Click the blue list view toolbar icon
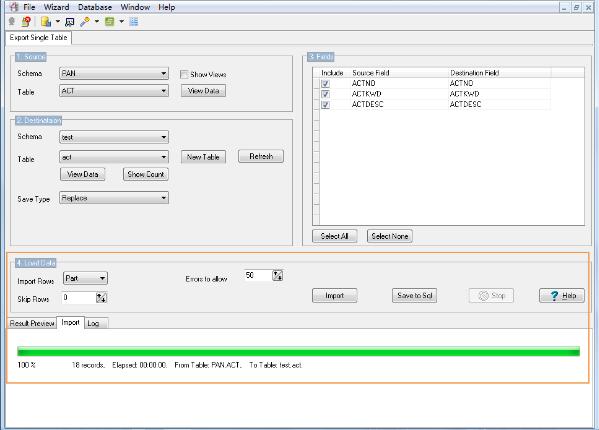599x430 pixels. pyautogui.click(x=134, y=22)
